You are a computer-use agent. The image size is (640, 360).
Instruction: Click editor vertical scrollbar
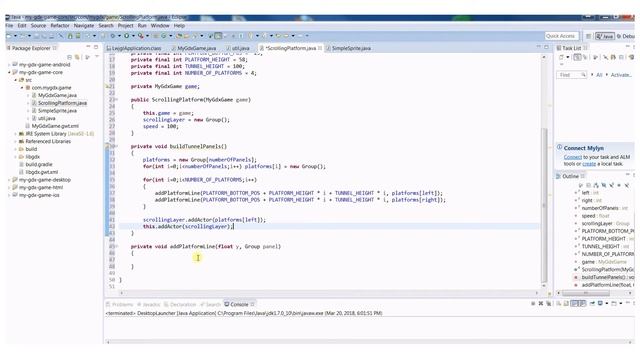[x=544, y=204]
